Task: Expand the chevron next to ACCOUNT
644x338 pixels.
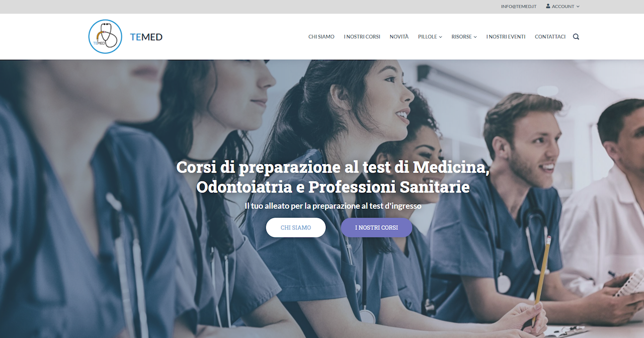Action: pos(578,7)
